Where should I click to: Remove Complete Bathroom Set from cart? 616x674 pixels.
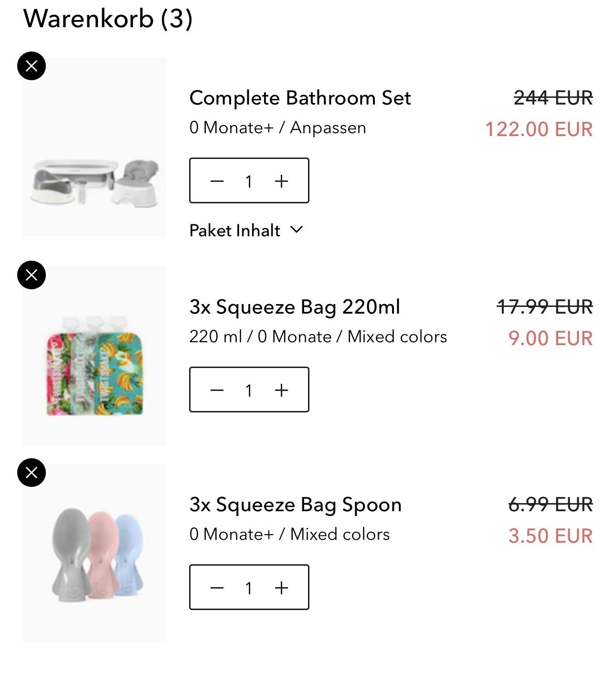(32, 66)
